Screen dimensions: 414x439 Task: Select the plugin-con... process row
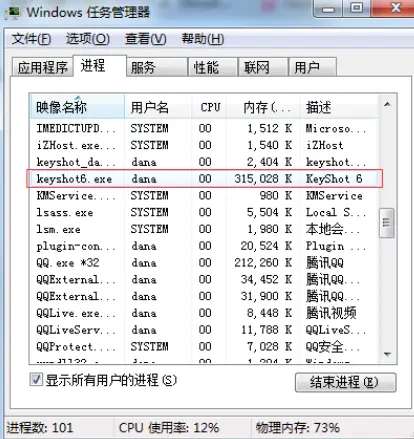[204, 246]
